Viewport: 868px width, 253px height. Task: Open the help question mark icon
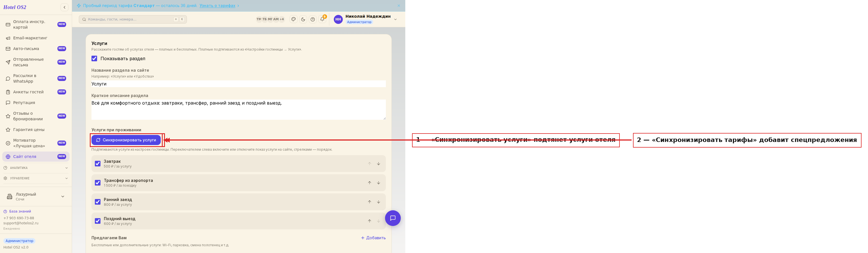[313, 19]
